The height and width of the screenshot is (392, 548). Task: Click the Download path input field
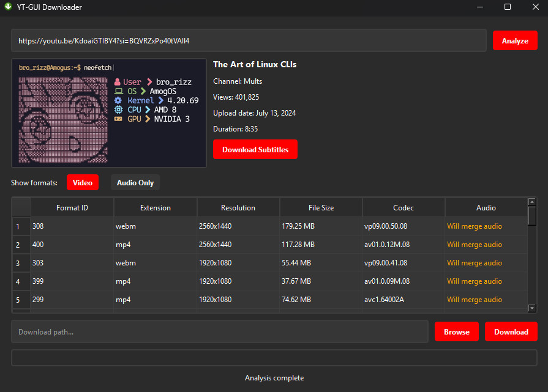(220, 331)
